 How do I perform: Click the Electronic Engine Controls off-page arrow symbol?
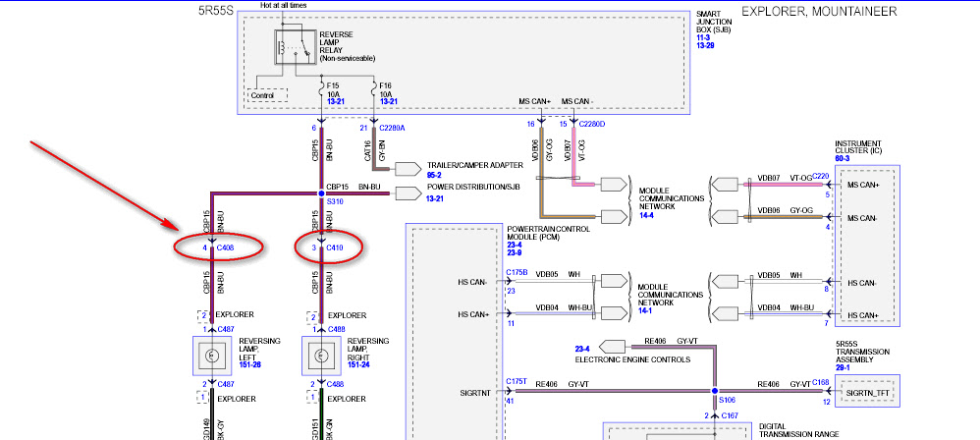pos(612,346)
